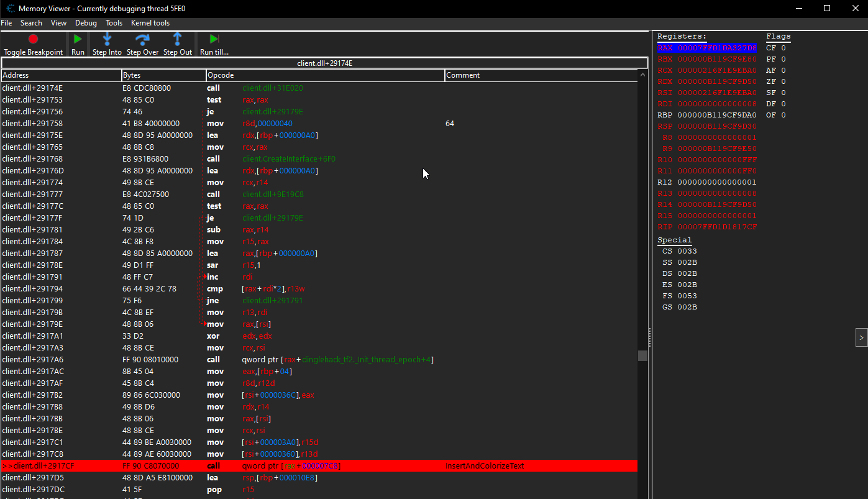
Task: Toggle the PF flag value
Action: tap(776, 59)
